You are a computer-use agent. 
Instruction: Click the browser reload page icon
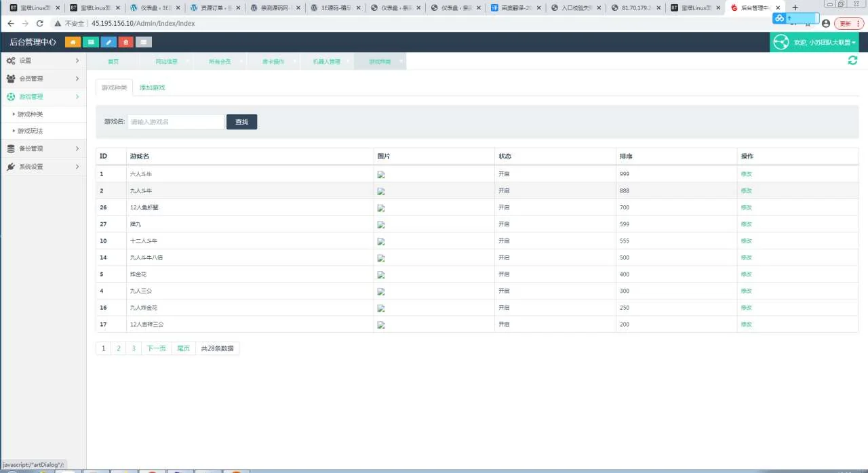click(40, 23)
